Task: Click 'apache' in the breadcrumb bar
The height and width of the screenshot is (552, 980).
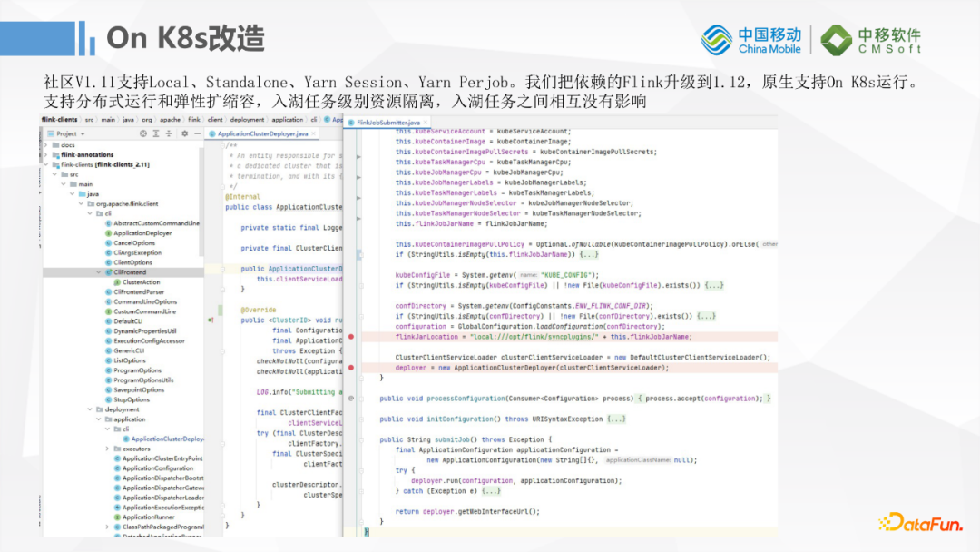Action: pos(170,120)
